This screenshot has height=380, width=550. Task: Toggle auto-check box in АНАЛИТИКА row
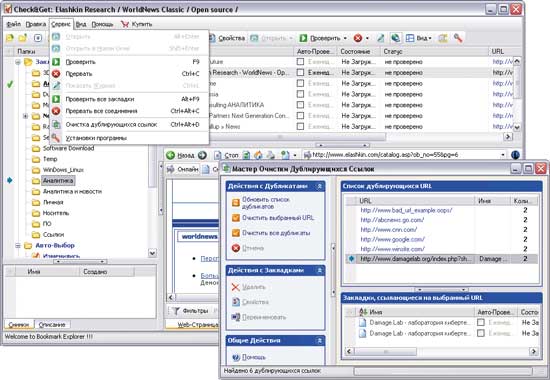click(300, 105)
